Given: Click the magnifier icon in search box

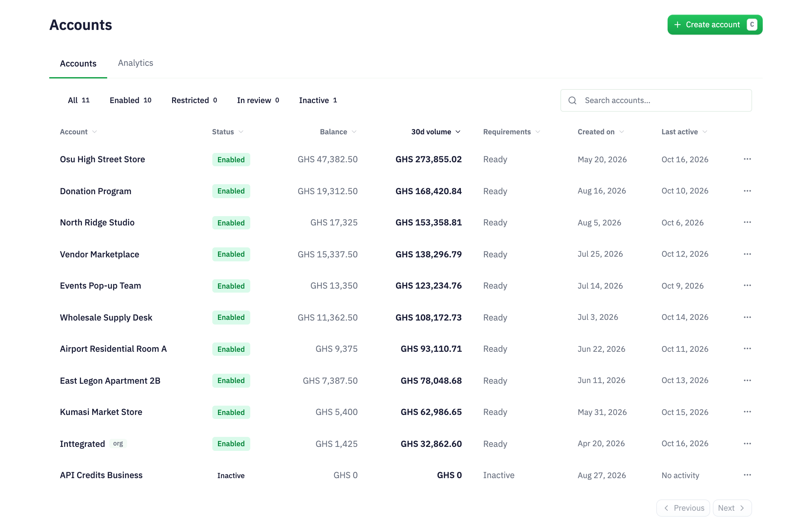Looking at the screenshot, I should [572, 100].
